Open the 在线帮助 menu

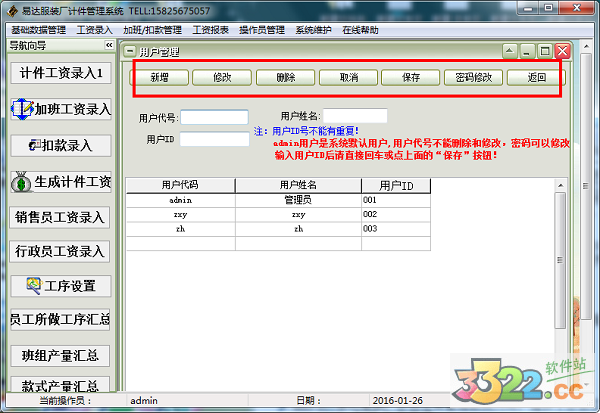click(x=360, y=30)
